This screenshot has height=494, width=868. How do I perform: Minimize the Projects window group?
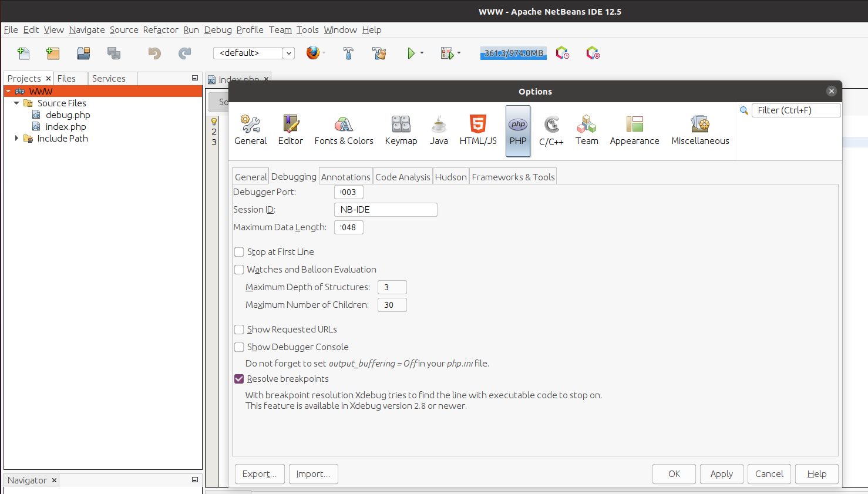pyautogui.click(x=195, y=78)
